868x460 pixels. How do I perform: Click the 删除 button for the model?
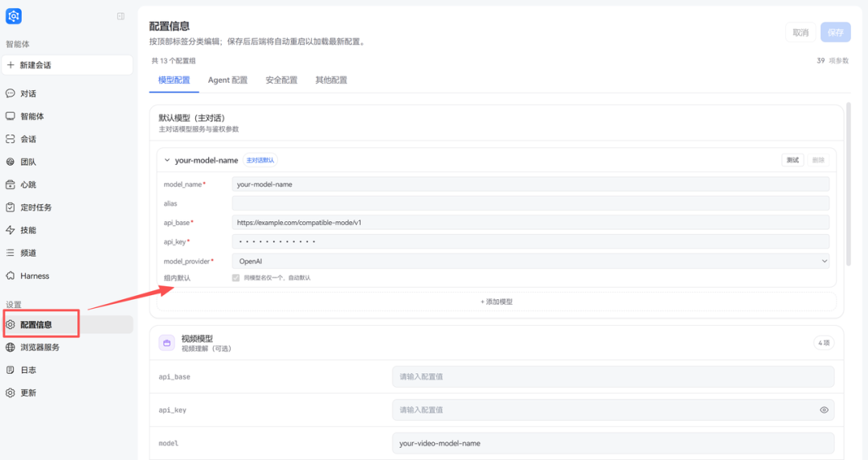(x=818, y=160)
